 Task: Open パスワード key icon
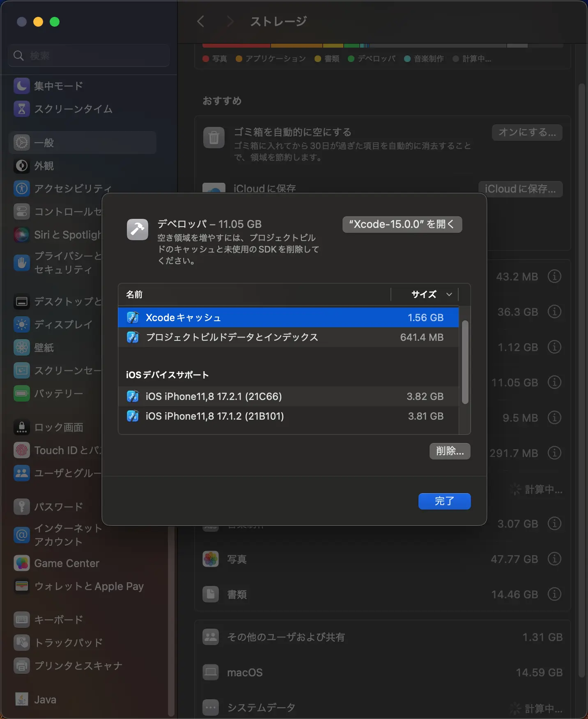22,507
